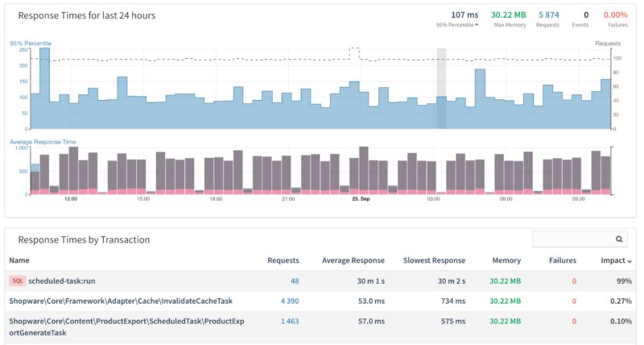Sort by the Name column header
The height and width of the screenshot is (345, 644).
coord(19,260)
